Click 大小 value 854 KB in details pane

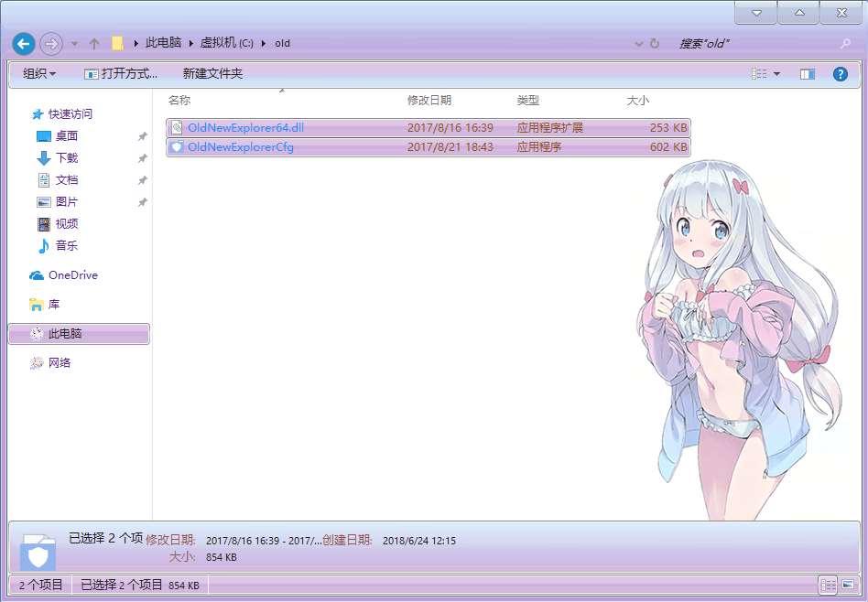pos(222,557)
